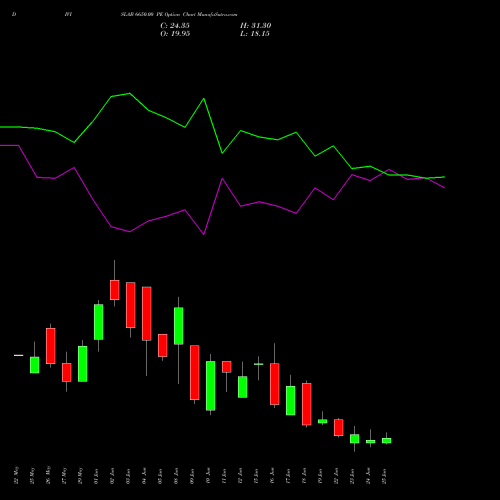Select the 17 Jun date label
500x500 pixels.
tap(288, 476)
